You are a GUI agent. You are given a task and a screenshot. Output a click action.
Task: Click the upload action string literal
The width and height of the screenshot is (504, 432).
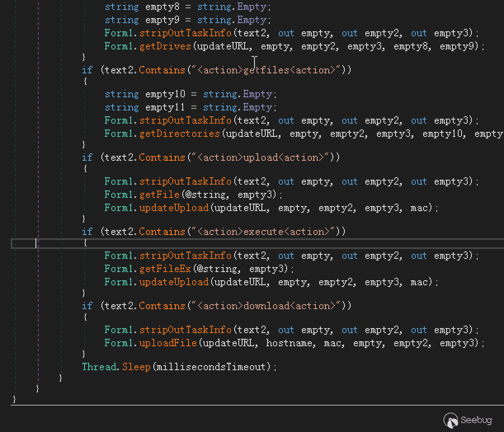pos(260,157)
